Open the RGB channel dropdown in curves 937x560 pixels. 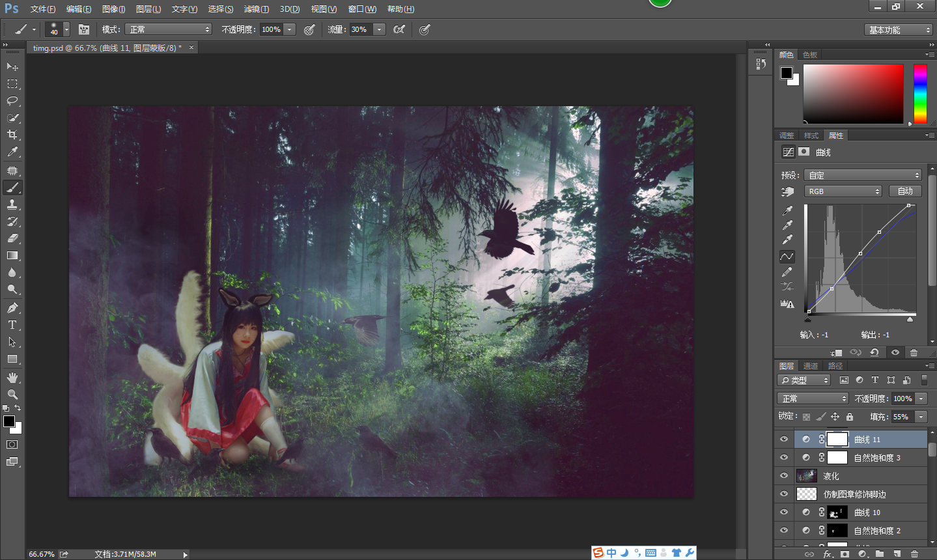tap(843, 191)
